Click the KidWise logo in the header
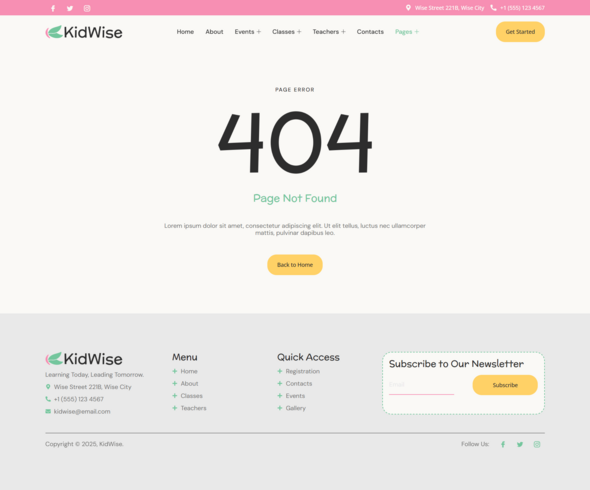Screen dimensions: 590x490 coord(84,32)
